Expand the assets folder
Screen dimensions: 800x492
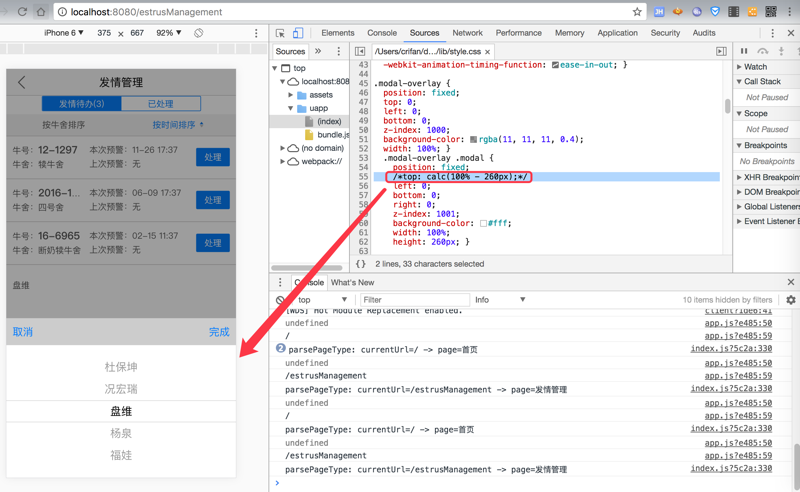click(x=290, y=95)
